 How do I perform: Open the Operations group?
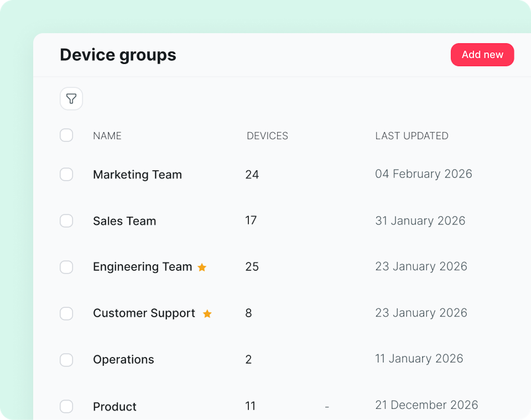coord(123,359)
